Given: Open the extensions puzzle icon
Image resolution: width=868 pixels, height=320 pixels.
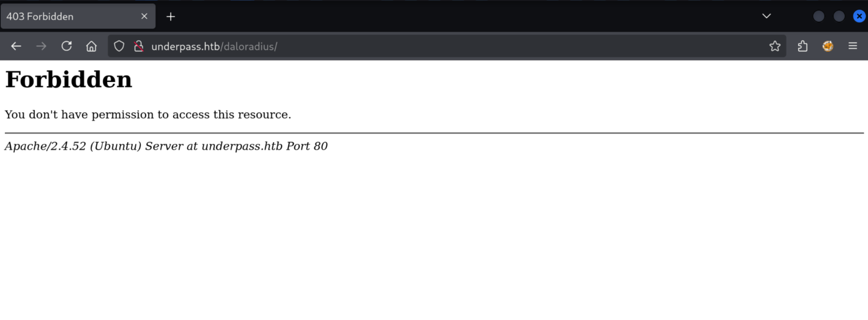Looking at the screenshot, I should click(803, 46).
